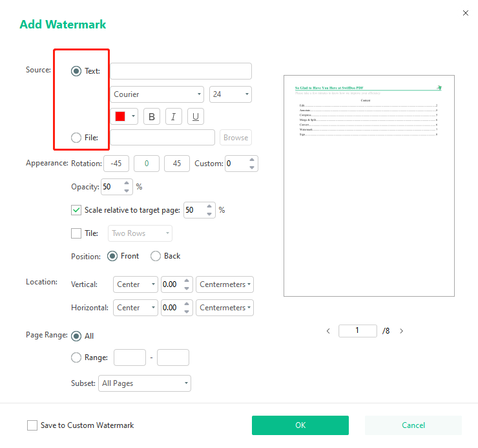Decrease the Scale relative percentage
478x448 pixels.
tap(209, 214)
